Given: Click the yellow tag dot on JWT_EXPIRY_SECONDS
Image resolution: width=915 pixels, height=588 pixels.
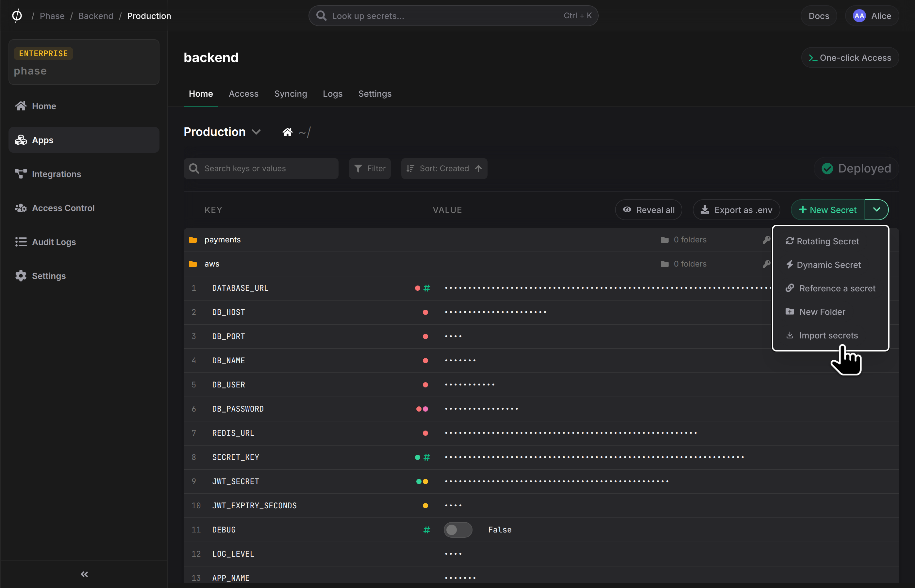Looking at the screenshot, I should pos(425,506).
